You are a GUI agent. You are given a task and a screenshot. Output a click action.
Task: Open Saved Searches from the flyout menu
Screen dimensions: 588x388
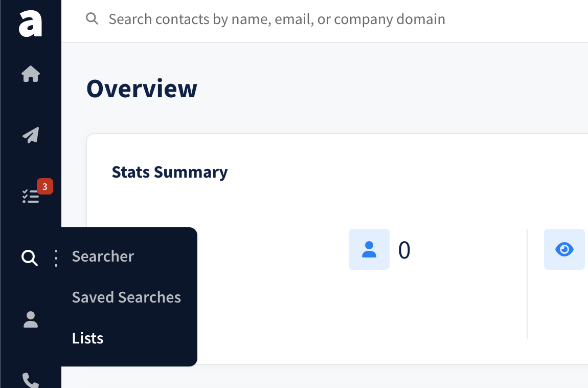(126, 297)
